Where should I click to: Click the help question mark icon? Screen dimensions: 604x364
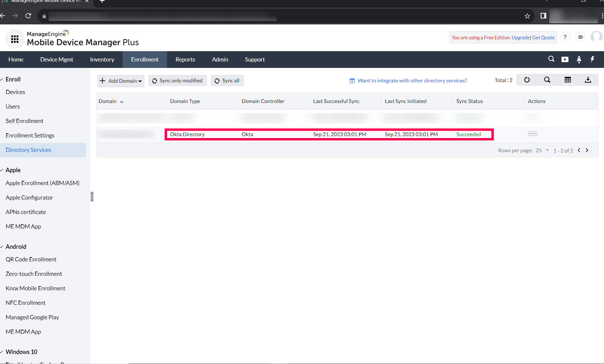[565, 37]
